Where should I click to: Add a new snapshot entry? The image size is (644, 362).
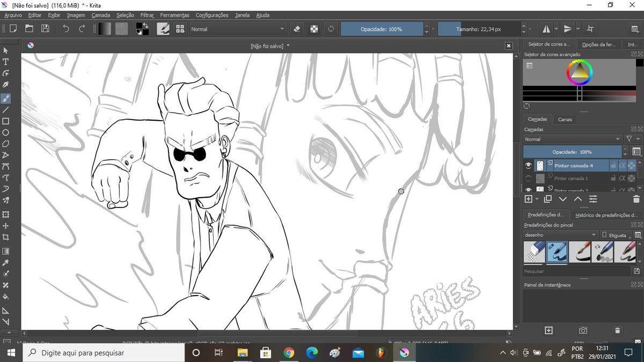[x=548, y=330]
